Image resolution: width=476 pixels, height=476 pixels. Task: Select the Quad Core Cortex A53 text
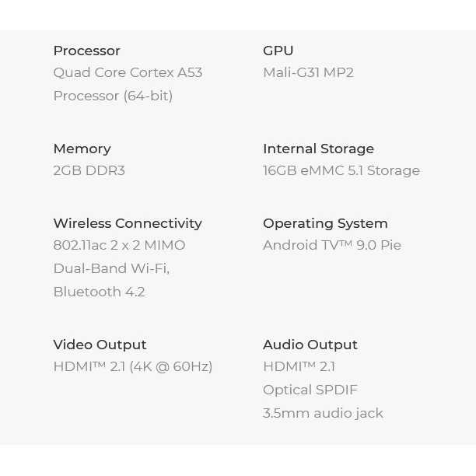[x=128, y=72]
